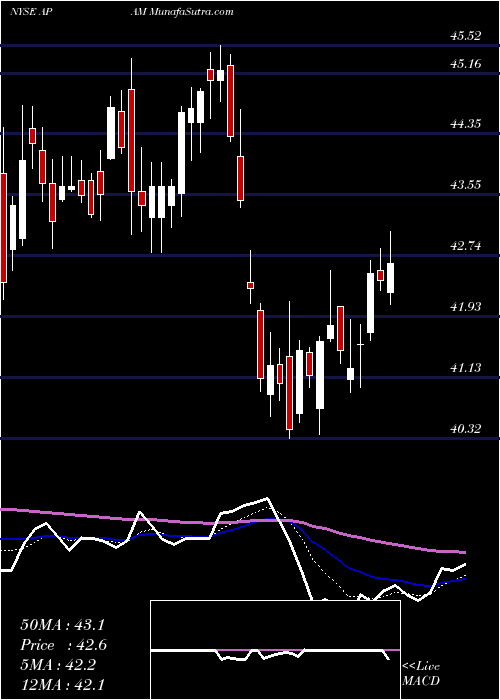Click the 41.13 price level label
500x700 pixels.
click(x=466, y=368)
